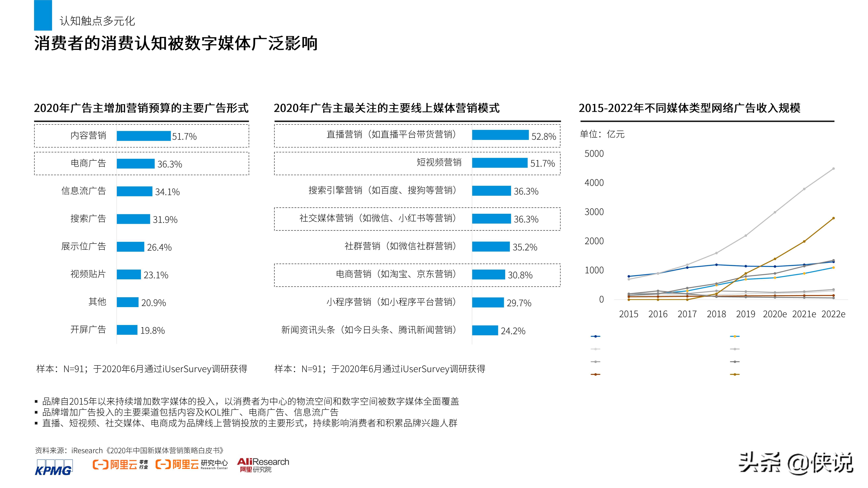Screen dimensions: 868x488
Task: Click the 2018 x-axis label
Action: click(716, 314)
